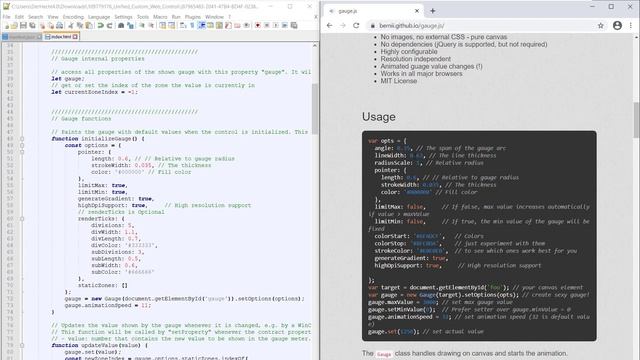Save the current file via toolbar
Viewport: 640px width, 360px height.
click(23, 25)
